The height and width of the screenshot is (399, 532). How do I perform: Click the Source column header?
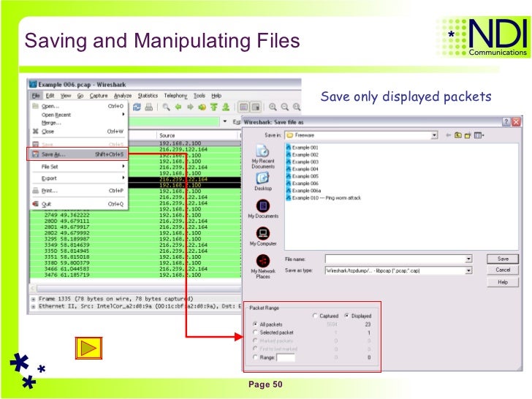point(199,135)
